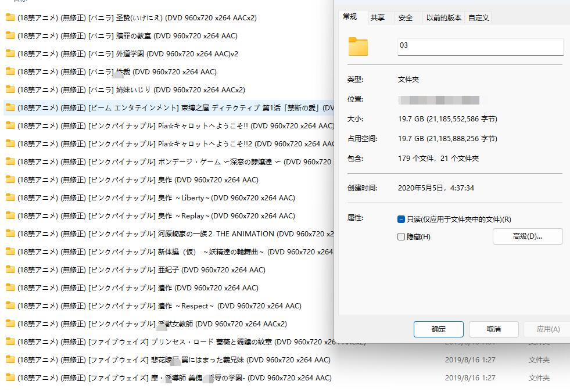This screenshot has width=570, height=392.
Task: Open the 以前的版本 tab
Action: tap(443, 18)
